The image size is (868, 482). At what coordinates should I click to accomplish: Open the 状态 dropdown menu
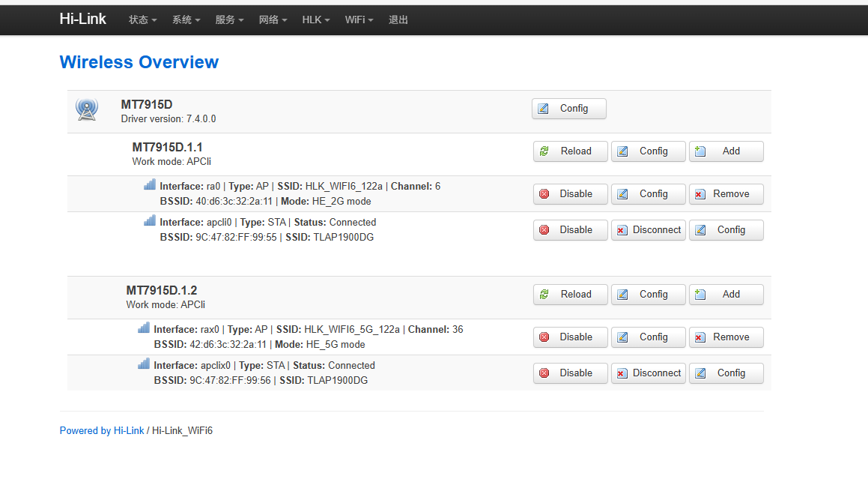142,20
